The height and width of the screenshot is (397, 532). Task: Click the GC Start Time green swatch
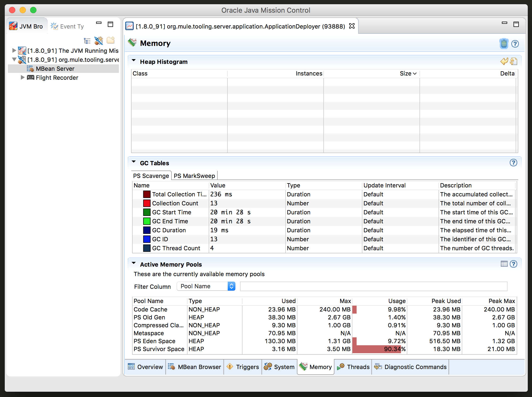[x=147, y=212]
